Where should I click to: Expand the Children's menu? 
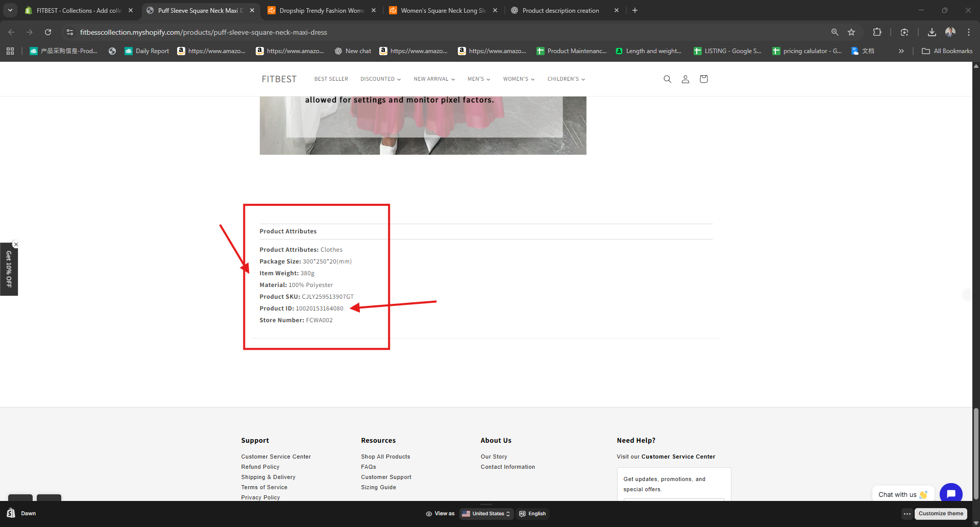[x=566, y=79]
